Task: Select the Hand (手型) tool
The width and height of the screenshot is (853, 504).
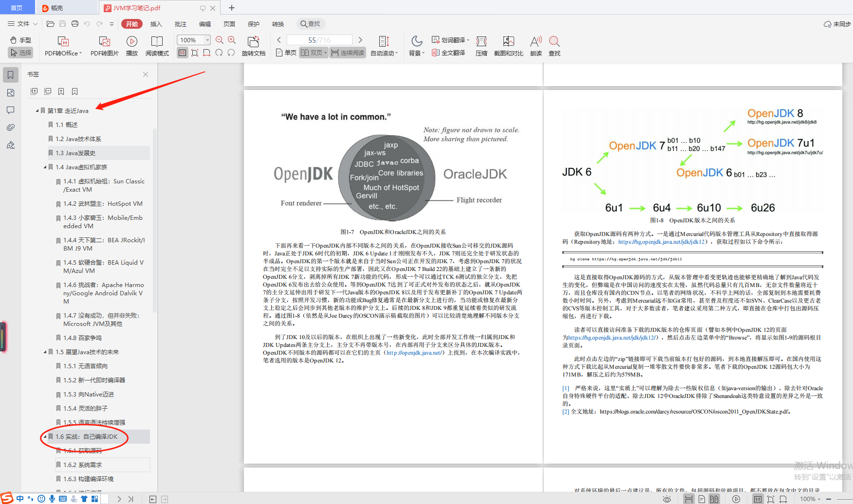Action: [x=20, y=40]
